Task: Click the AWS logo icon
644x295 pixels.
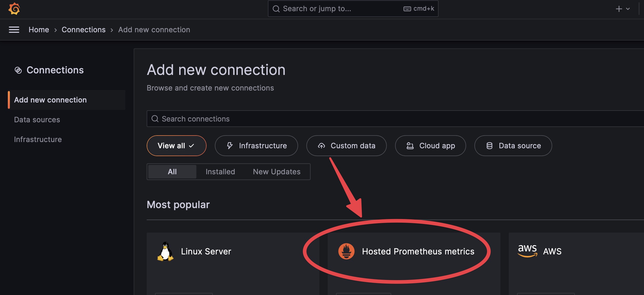Action: coord(527,251)
